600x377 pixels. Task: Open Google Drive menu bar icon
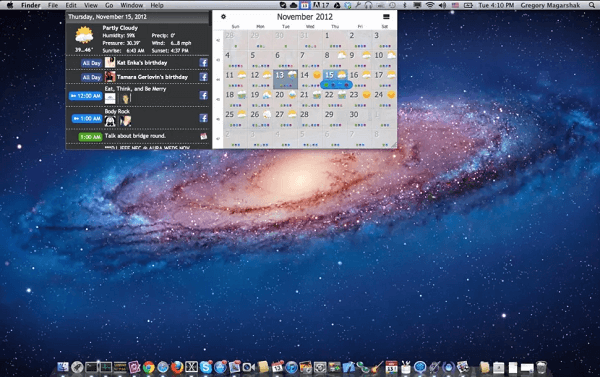point(338,5)
